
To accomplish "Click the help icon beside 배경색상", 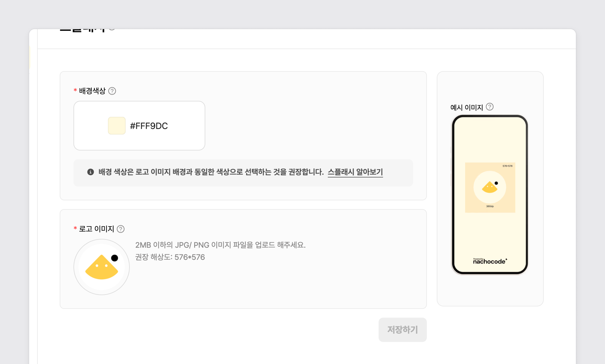I will pyautogui.click(x=112, y=91).
